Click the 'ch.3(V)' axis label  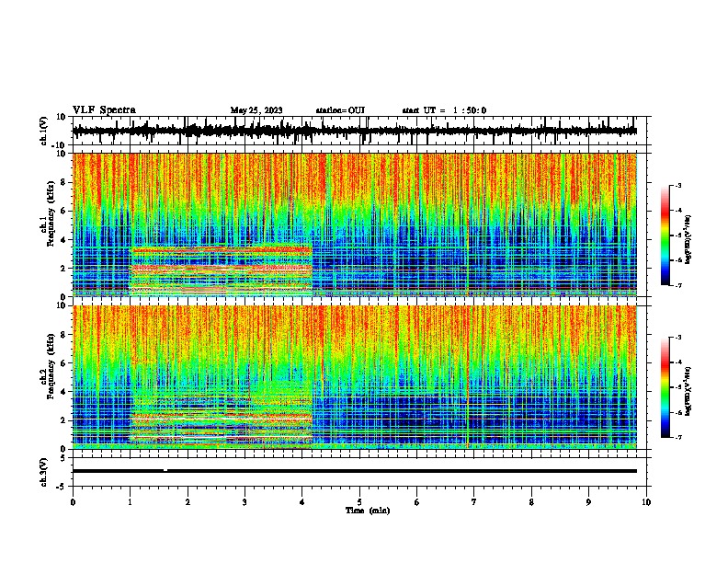[x=44, y=472]
